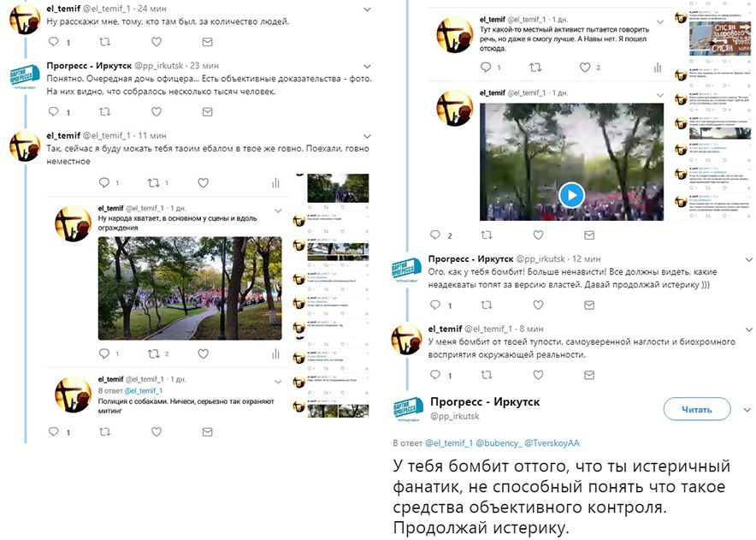Like the video tweet under the player
The height and width of the screenshot is (540, 756).
(538, 235)
